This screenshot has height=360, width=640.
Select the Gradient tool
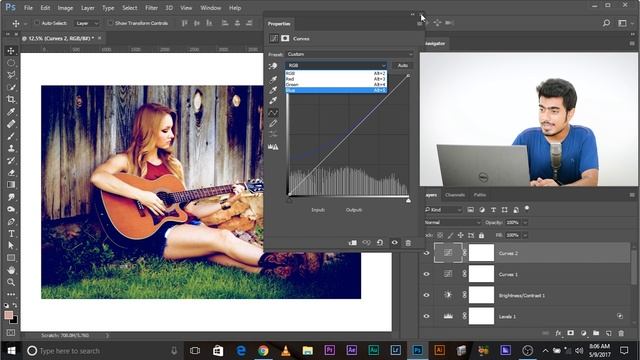click(11, 185)
